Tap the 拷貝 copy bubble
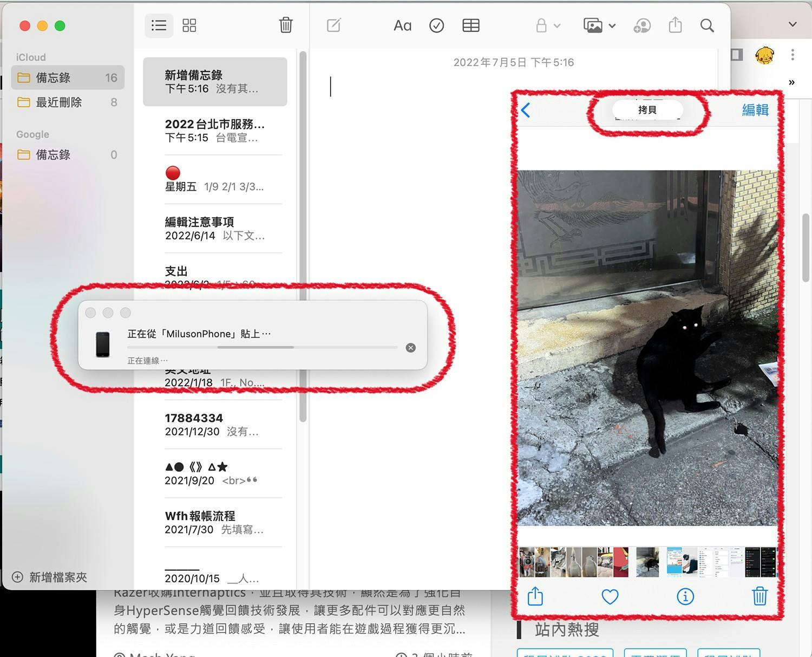 [647, 110]
